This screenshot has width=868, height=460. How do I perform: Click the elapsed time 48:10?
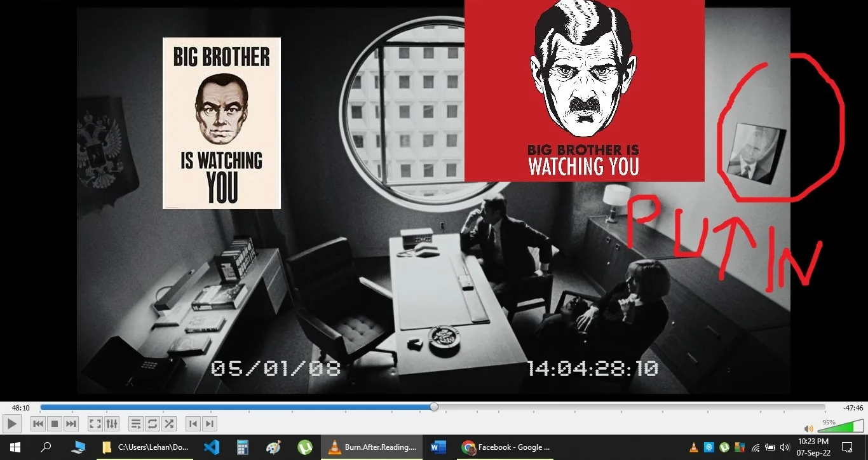pyautogui.click(x=20, y=408)
